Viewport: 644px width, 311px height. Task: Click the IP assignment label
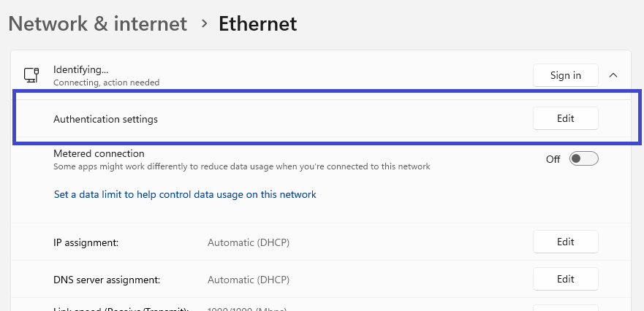point(86,242)
